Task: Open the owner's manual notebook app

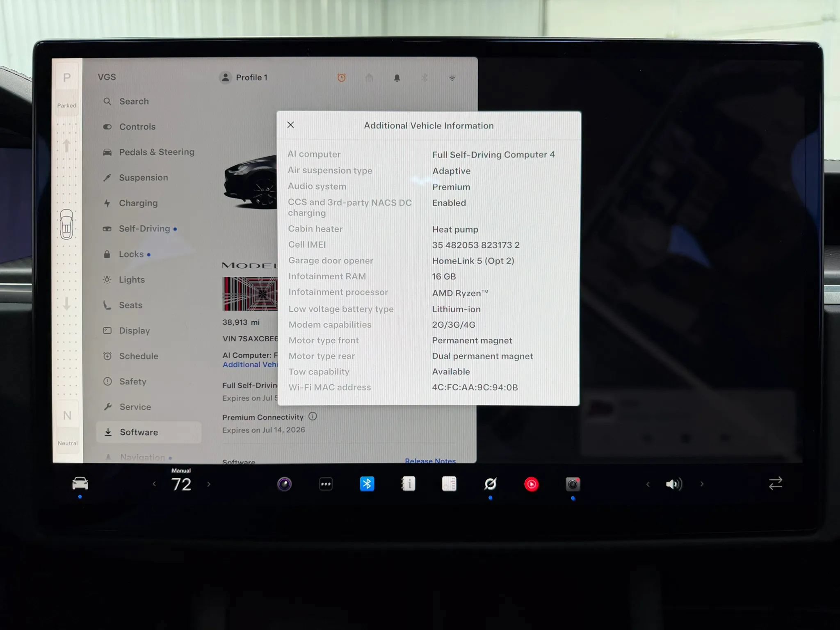Action: click(x=408, y=484)
